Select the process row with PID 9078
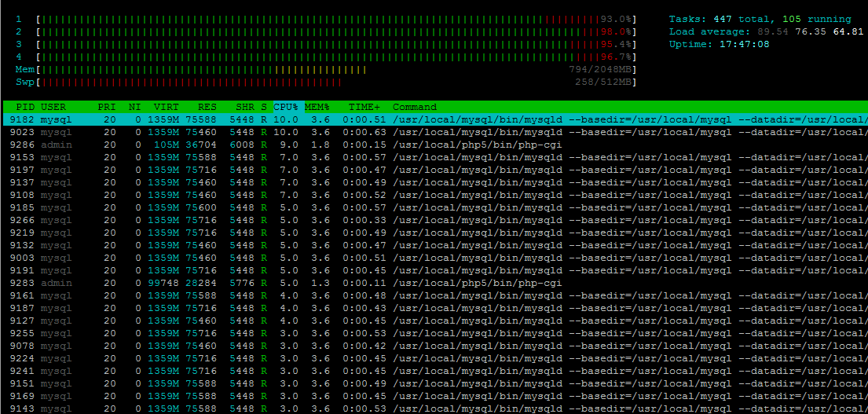This screenshot has width=868, height=414. pyautogui.click(x=435, y=346)
